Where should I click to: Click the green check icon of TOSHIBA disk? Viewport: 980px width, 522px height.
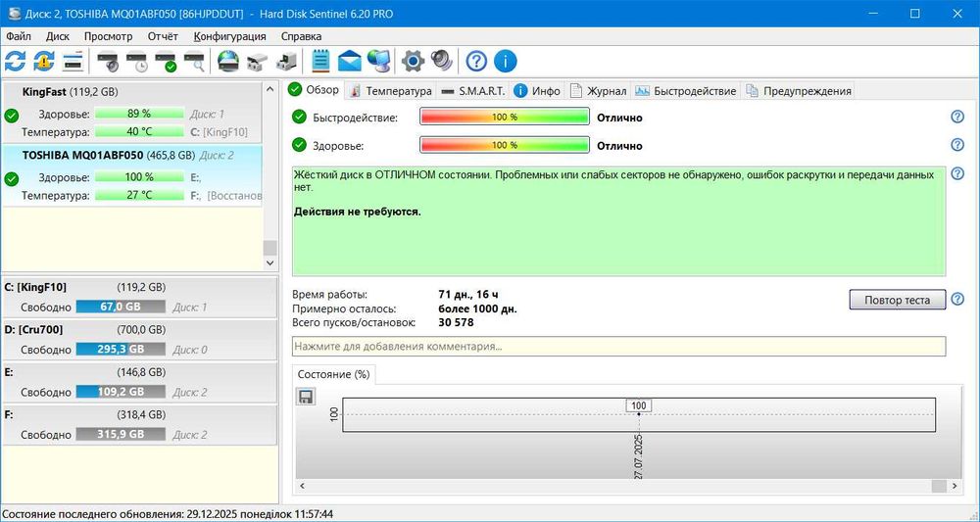click(x=11, y=179)
